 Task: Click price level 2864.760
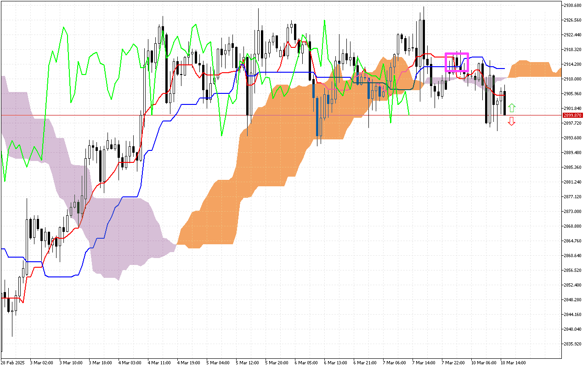573,241
